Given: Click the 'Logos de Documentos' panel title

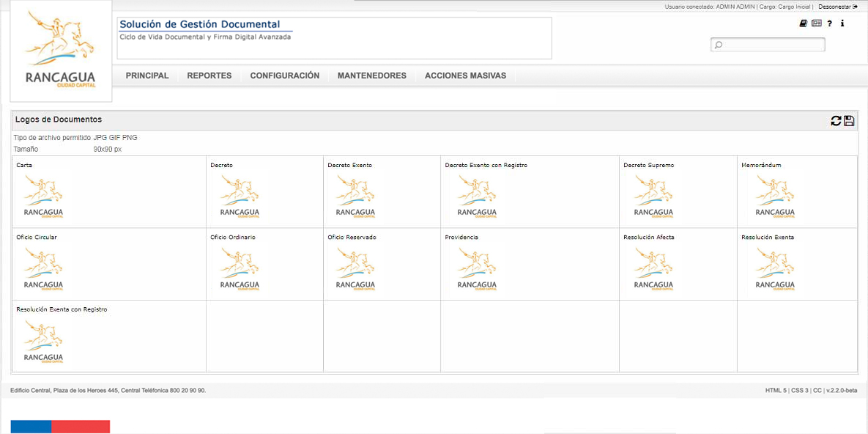Looking at the screenshot, I should coord(58,119).
